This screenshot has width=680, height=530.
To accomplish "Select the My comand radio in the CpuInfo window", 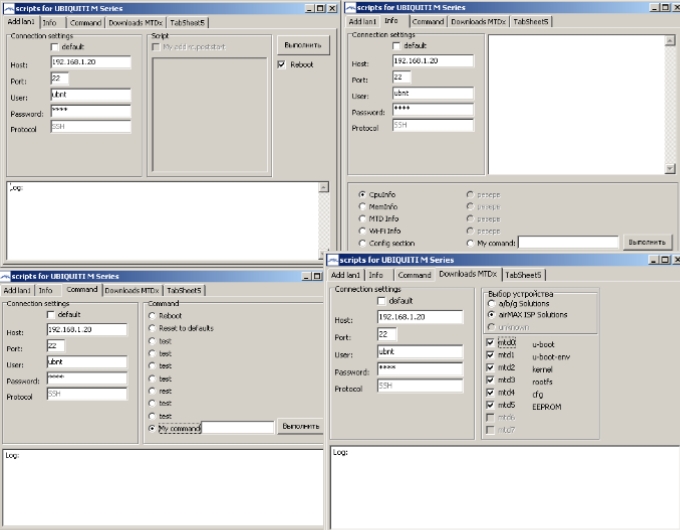I will point(470,243).
